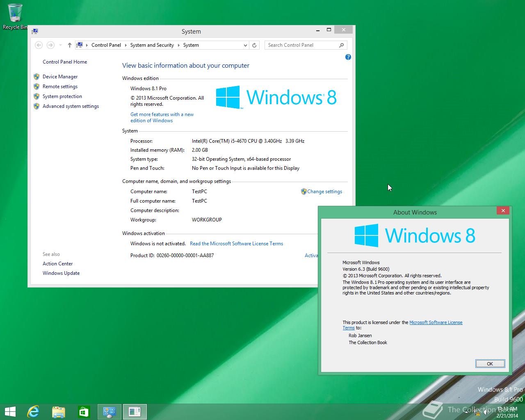Click shield icon next to Change settings

click(304, 192)
